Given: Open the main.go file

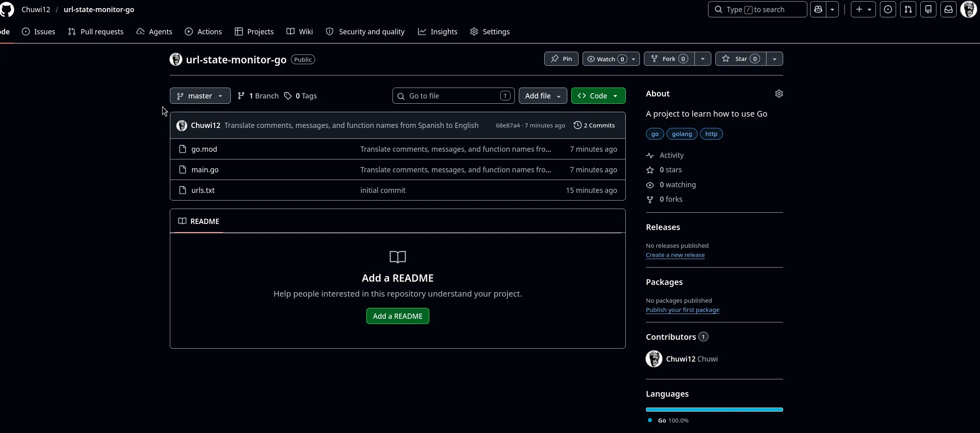Looking at the screenshot, I should (x=205, y=169).
